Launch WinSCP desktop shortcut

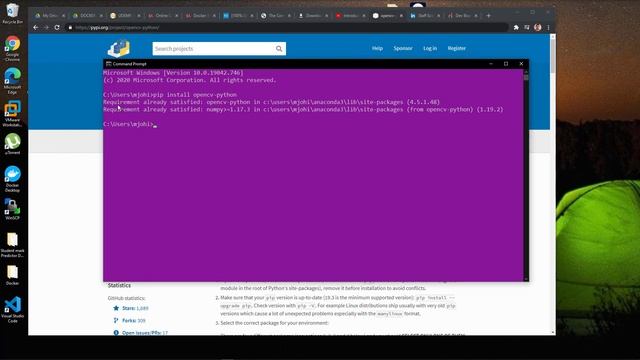pos(12,209)
